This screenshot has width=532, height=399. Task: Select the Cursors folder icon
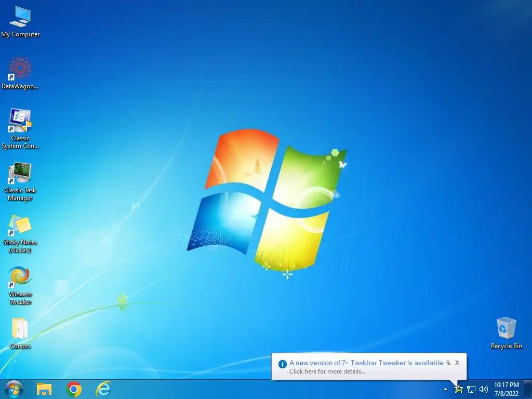coord(20,333)
